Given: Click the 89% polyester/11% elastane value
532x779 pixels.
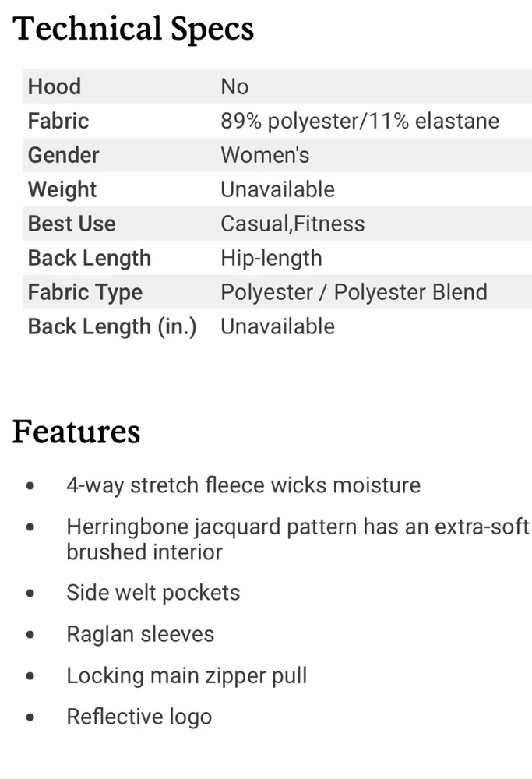Looking at the screenshot, I should (x=360, y=121).
